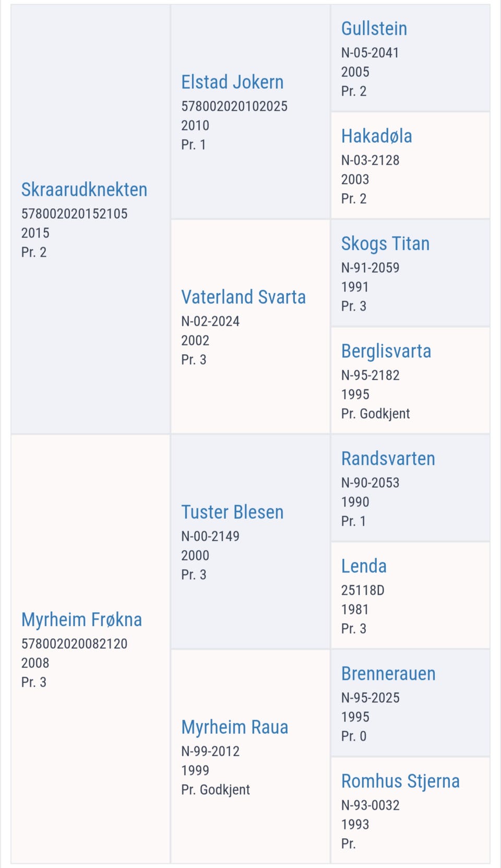Viewport: 501px width, 868px height.
Task: Select the Brennerauen link
Action: (x=388, y=674)
